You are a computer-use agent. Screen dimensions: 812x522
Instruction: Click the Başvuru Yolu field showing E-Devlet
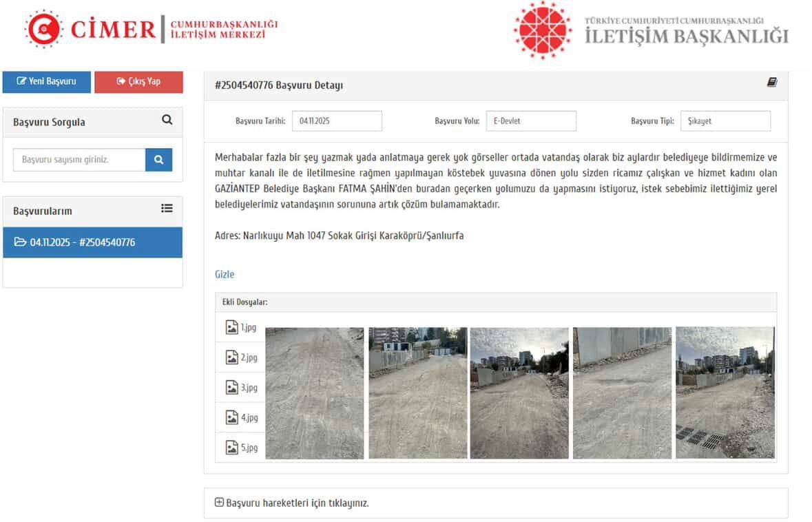click(531, 121)
